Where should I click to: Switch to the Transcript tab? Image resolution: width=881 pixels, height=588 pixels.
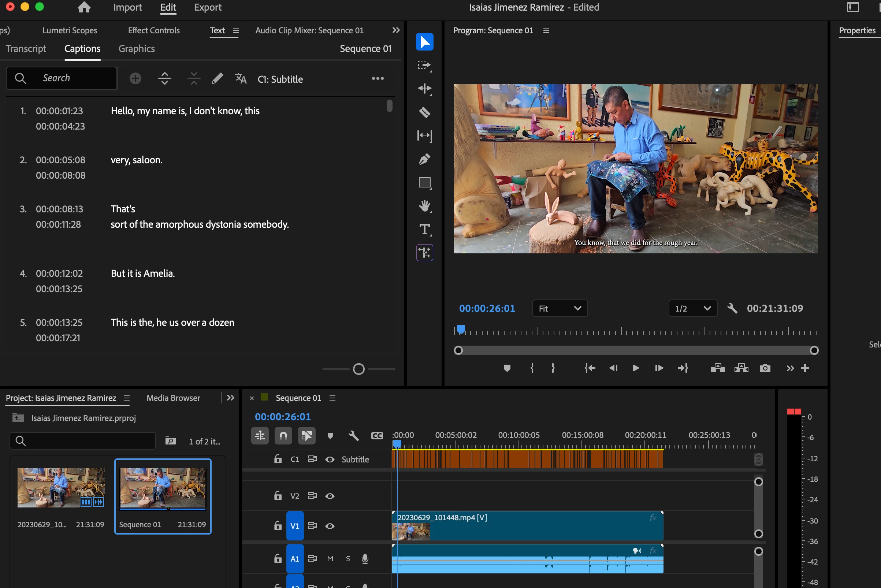click(x=26, y=49)
